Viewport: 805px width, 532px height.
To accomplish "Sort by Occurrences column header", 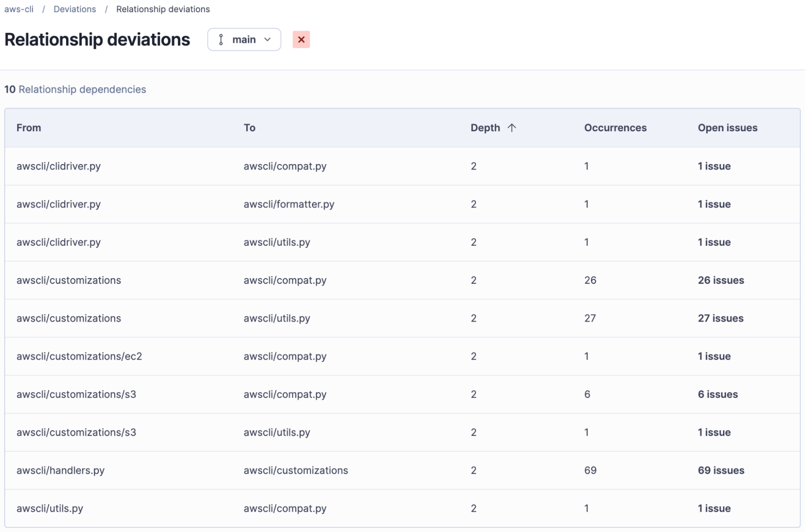I will coord(615,128).
